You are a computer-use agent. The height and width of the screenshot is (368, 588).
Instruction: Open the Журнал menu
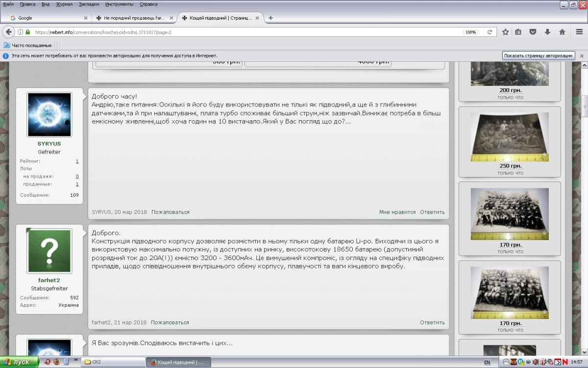(x=64, y=4)
